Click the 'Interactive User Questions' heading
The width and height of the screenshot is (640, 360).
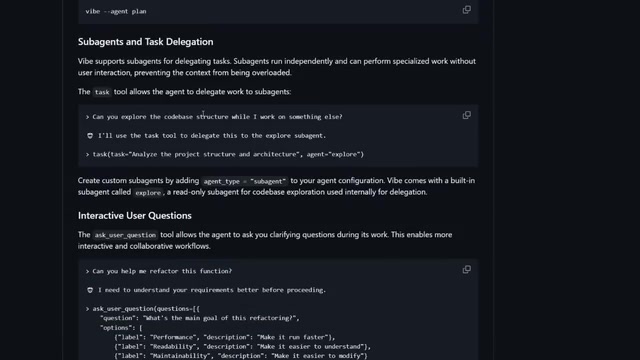click(x=135, y=216)
